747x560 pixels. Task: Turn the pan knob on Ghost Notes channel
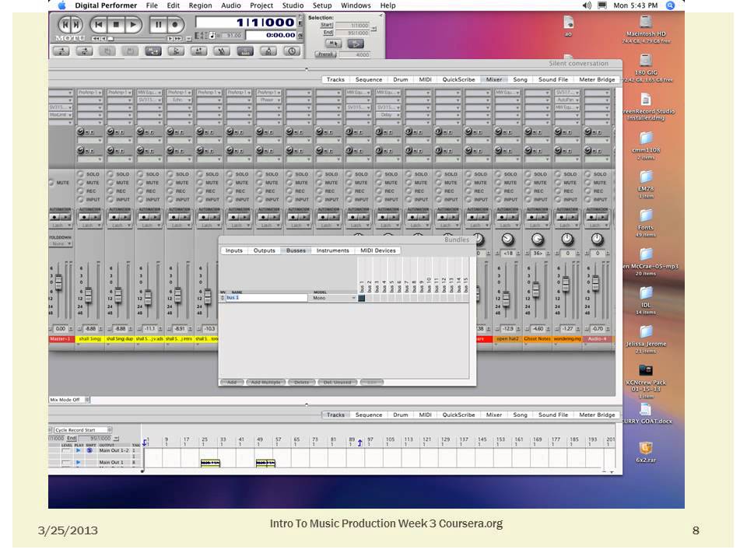click(x=538, y=239)
